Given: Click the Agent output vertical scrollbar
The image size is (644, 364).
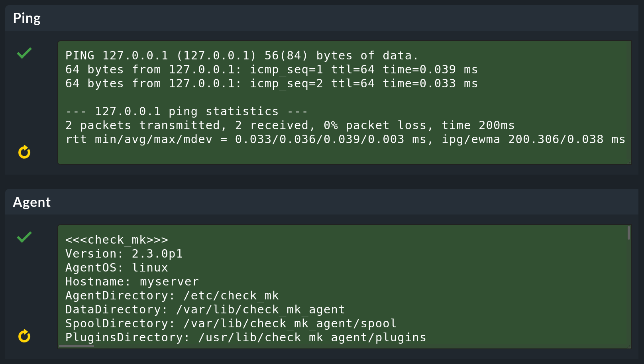Looking at the screenshot, I should click(x=629, y=233).
